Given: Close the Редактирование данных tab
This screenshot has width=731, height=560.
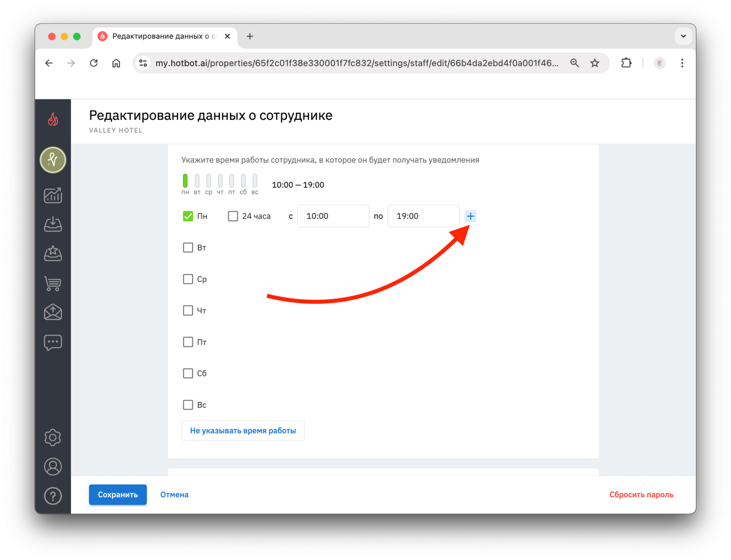Looking at the screenshot, I should (x=227, y=36).
